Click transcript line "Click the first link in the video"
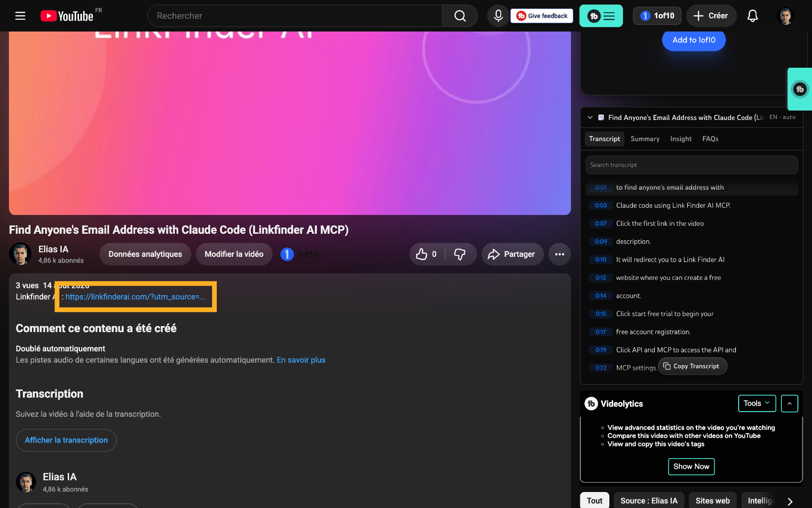812x508 pixels. (x=660, y=224)
